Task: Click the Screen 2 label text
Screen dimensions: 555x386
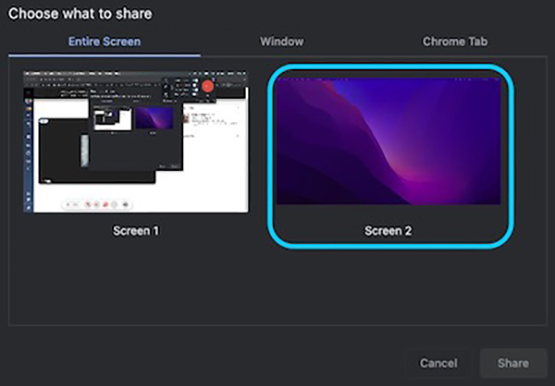Action: coord(388,231)
